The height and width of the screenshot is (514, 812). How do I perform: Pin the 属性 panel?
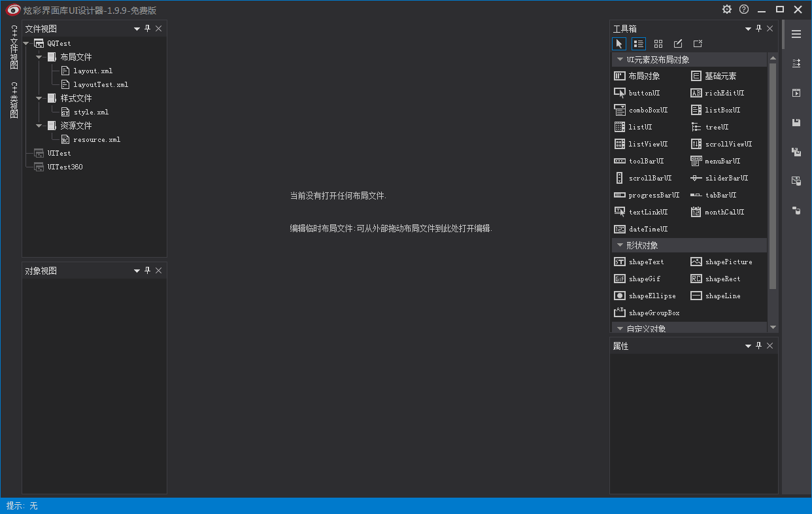[758, 345]
